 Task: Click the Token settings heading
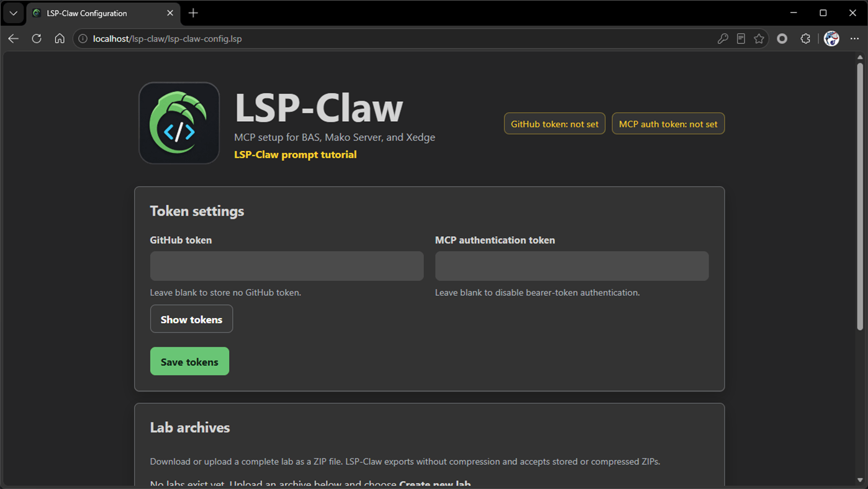tap(197, 211)
